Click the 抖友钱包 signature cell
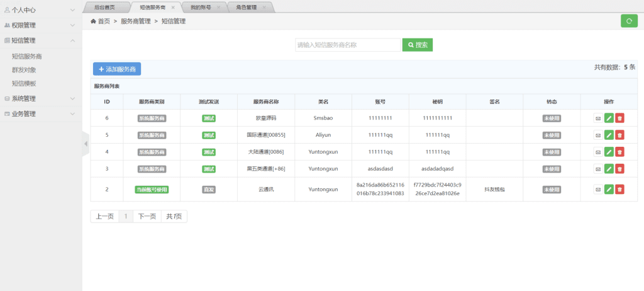Image resolution: width=644 pixels, height=291 pixels. [x=494, y=190]
